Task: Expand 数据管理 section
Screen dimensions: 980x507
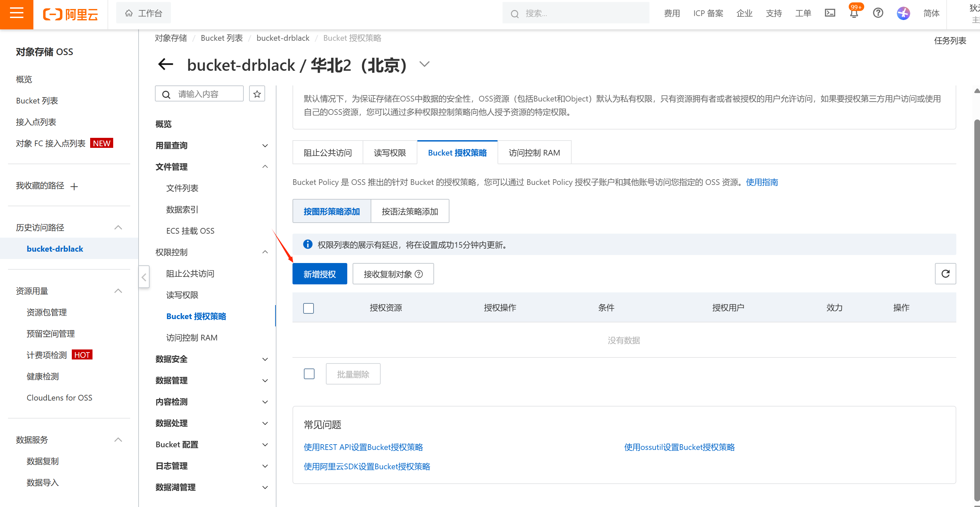Action: [265, 381]
